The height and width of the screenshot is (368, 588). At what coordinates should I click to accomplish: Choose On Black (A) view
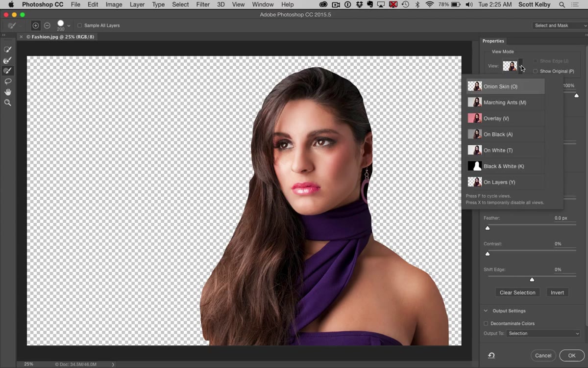coord(506,134)
